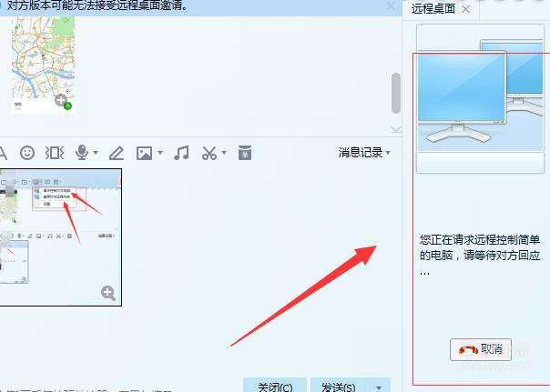Expand the send button options arrow
Screen dimensions: 550x392
click(x=379, y=387)
